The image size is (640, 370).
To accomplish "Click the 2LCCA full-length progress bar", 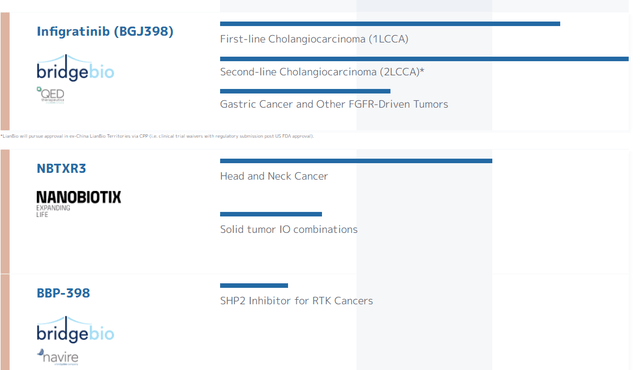I will [x=424, y=59].
